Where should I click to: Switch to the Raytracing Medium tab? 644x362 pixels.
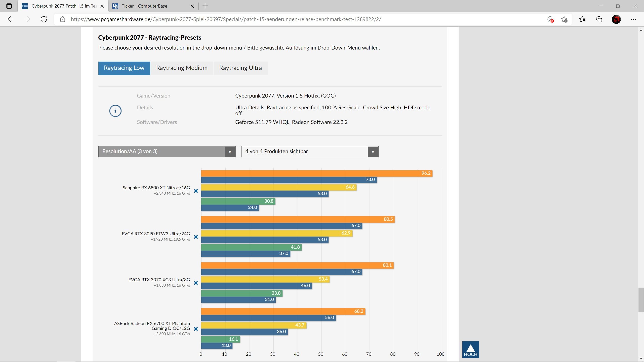click(x=182, y=68)
